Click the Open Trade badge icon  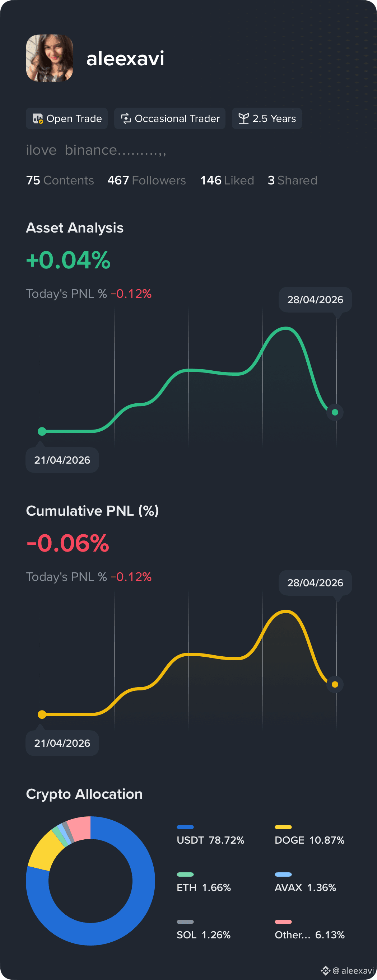pyautogui.click(x=38, y=119)
